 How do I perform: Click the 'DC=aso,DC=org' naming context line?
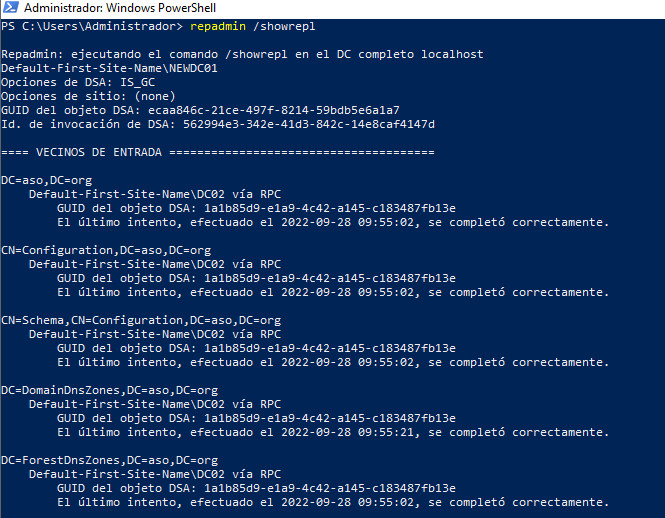click(47, 180)
